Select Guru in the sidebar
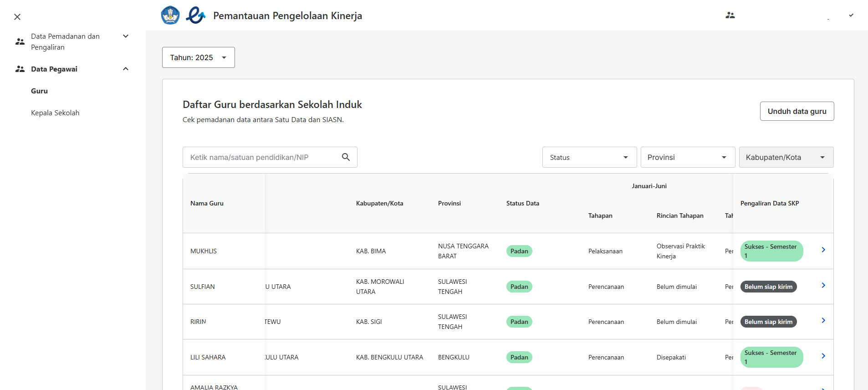The width and height of the screenshot is (868, 390). coord(39,91)
